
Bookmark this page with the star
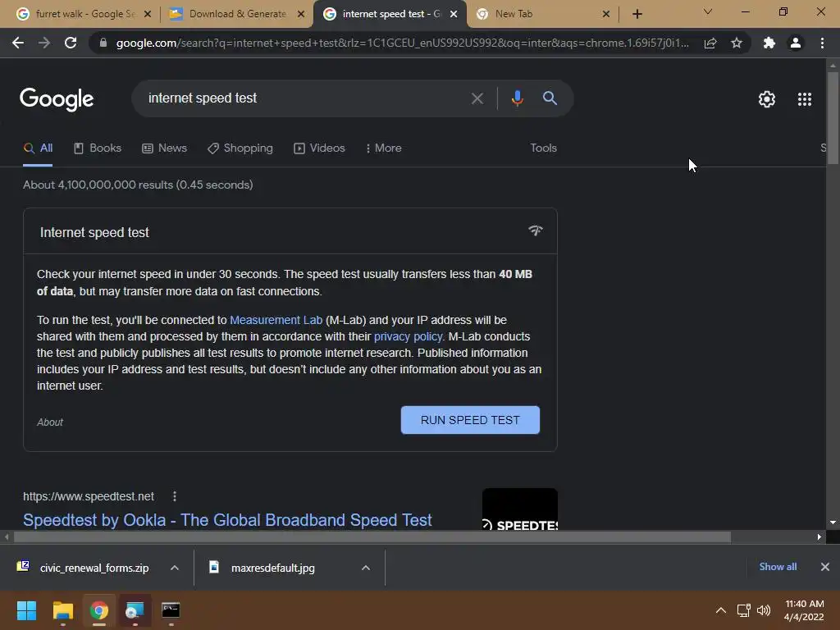tap(737, 43)
